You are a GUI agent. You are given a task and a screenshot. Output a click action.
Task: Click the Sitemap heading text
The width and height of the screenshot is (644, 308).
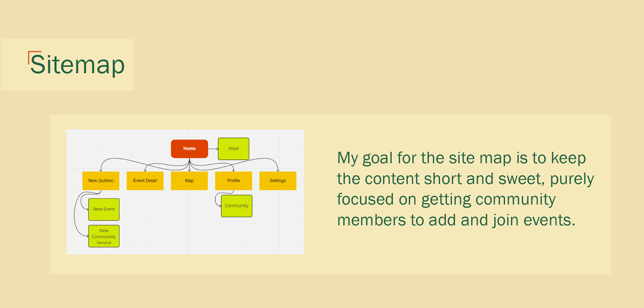[x=77, y=64]
